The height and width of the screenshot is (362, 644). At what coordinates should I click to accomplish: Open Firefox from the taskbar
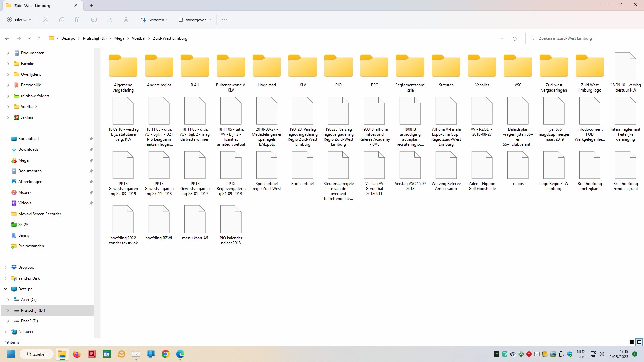(77, 354)
